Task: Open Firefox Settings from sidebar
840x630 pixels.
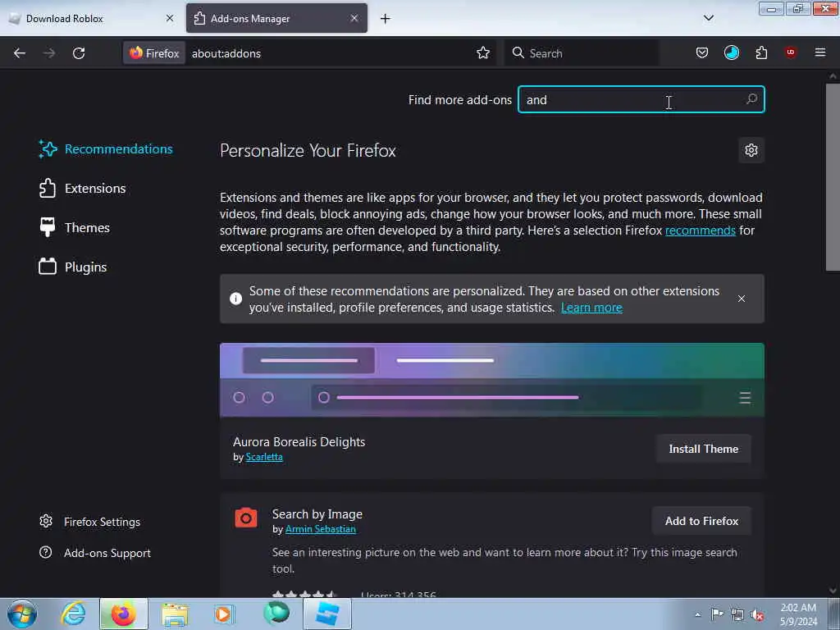Action: 89,521
